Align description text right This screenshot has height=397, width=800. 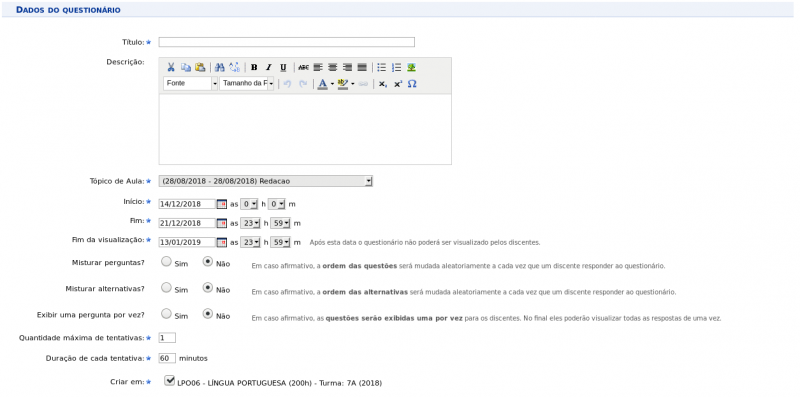click(x=347, y=67)
